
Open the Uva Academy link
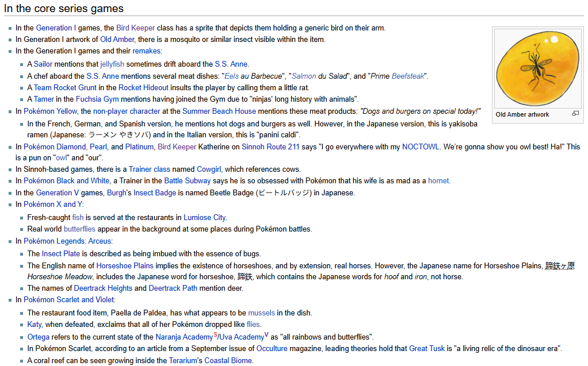click(x=242, y=337)
